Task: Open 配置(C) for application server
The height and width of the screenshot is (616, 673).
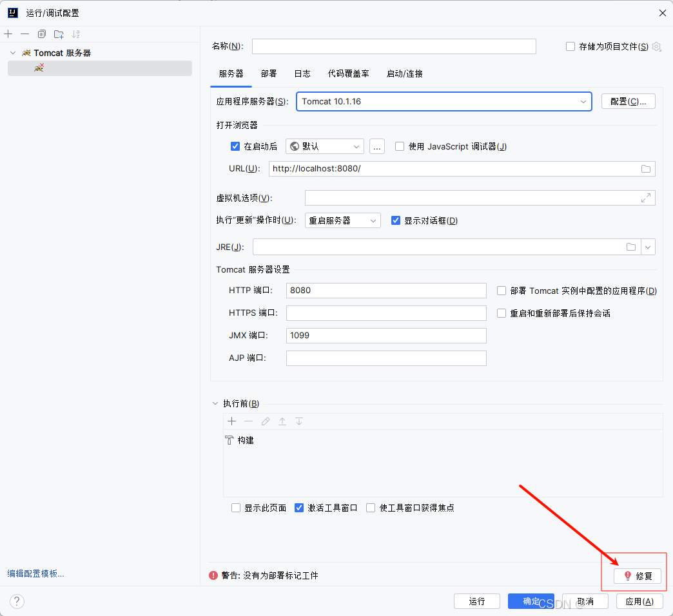Action: click(x=628, y=101)
